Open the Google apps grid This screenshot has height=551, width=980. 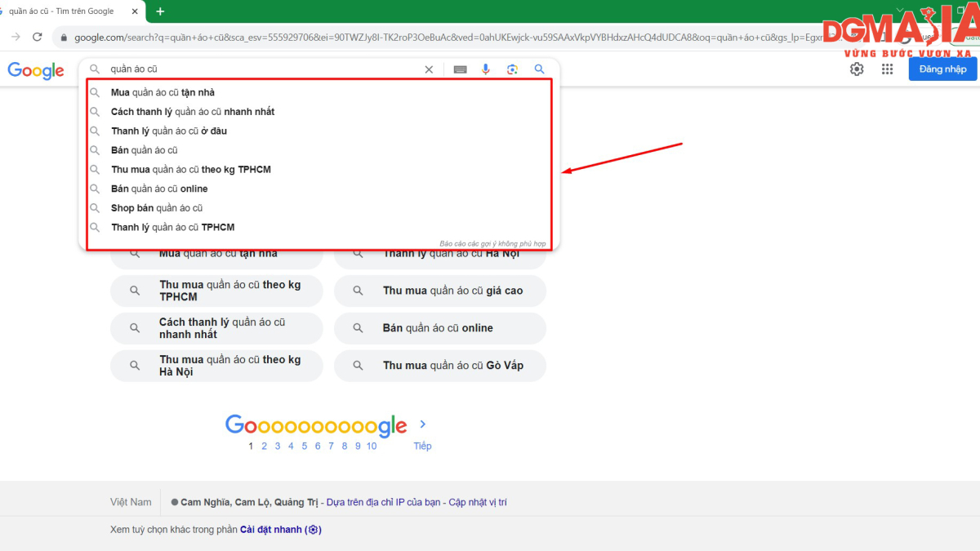click(x=888, y=69)
